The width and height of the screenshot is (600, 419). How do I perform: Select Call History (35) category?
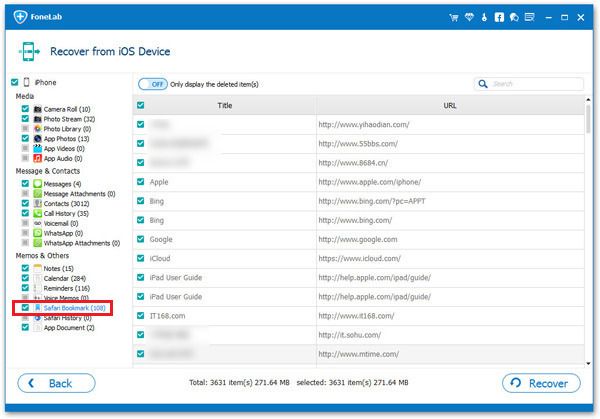66,214
